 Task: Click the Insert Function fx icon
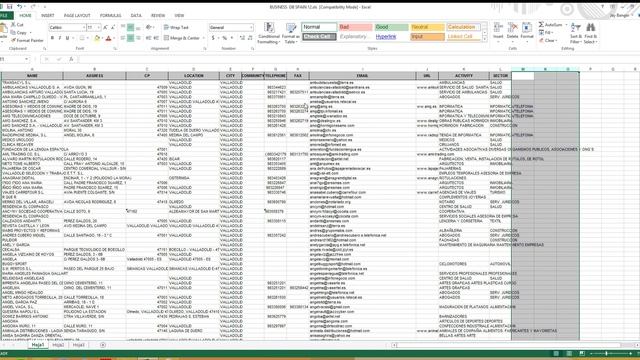[x=71, y=59]
